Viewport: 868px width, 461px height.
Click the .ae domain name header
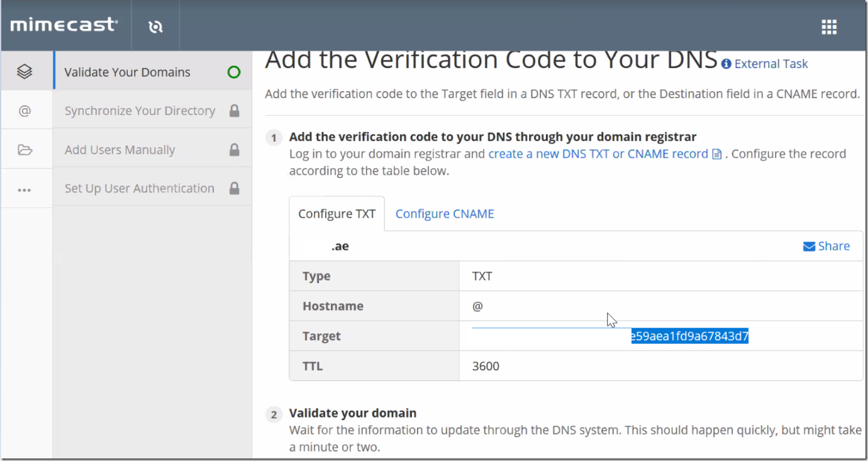pos(340,247)
